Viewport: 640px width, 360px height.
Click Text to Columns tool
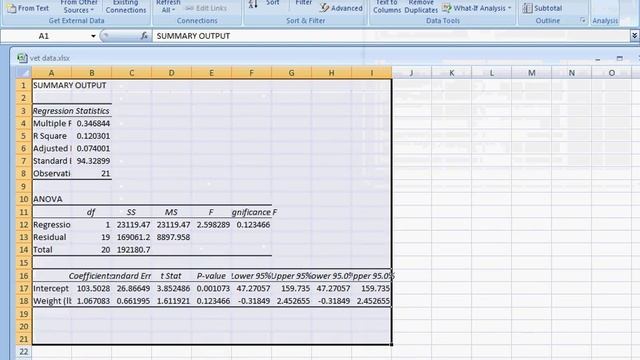pyautogui.click(x=387, y=7)
